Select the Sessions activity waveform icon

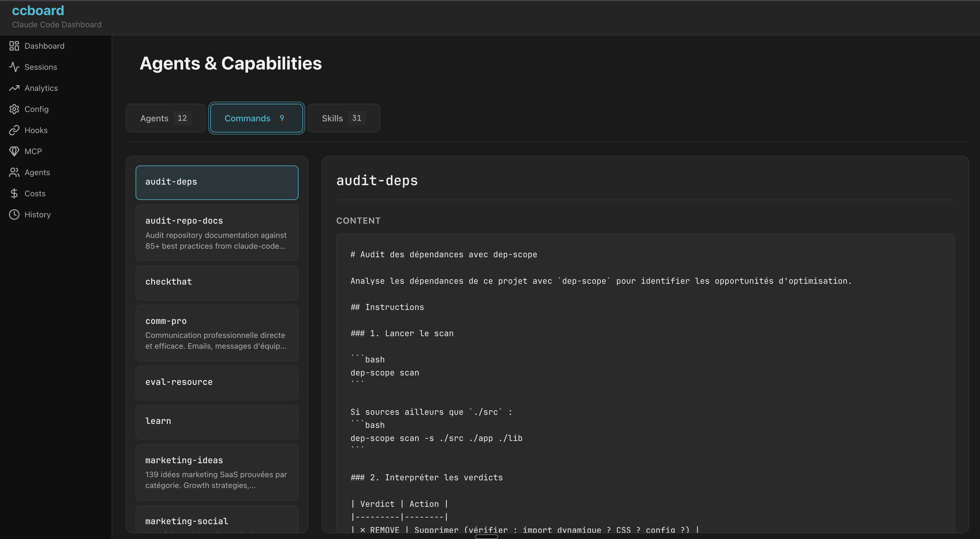tap(14, 67)
